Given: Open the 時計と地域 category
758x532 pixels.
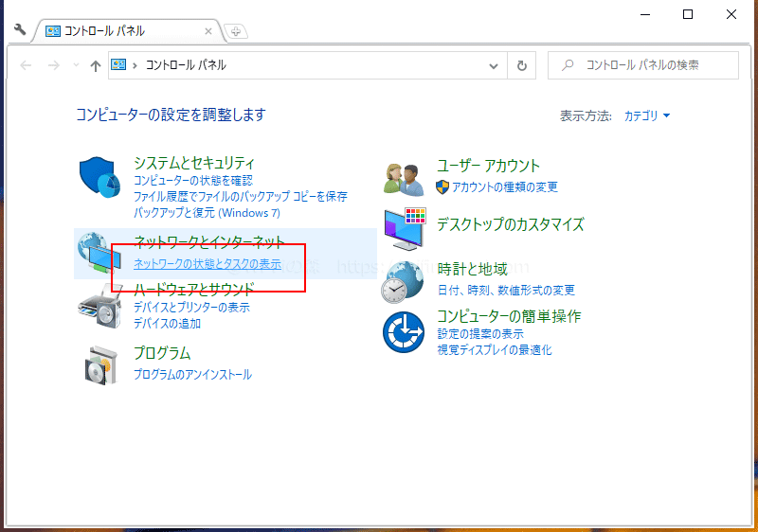Looking at the screenshot, I should point(472,269).
